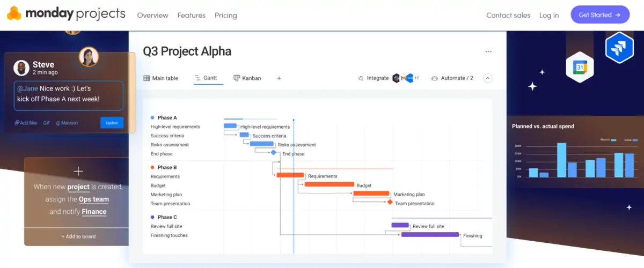Click the Automate / 2 button
The width and height of the screenshot is (644, 268).
click(x=452, y=78)
